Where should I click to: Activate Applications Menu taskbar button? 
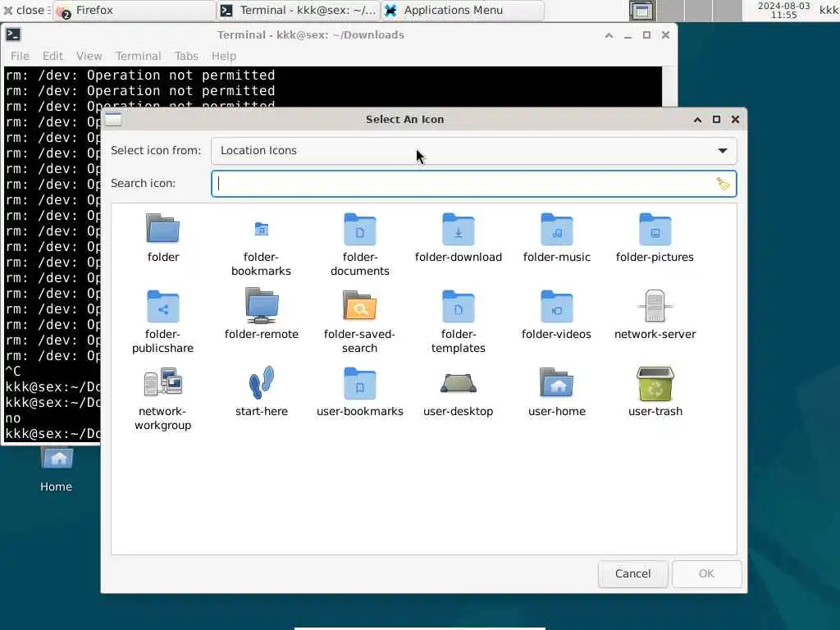coord(463,10)
